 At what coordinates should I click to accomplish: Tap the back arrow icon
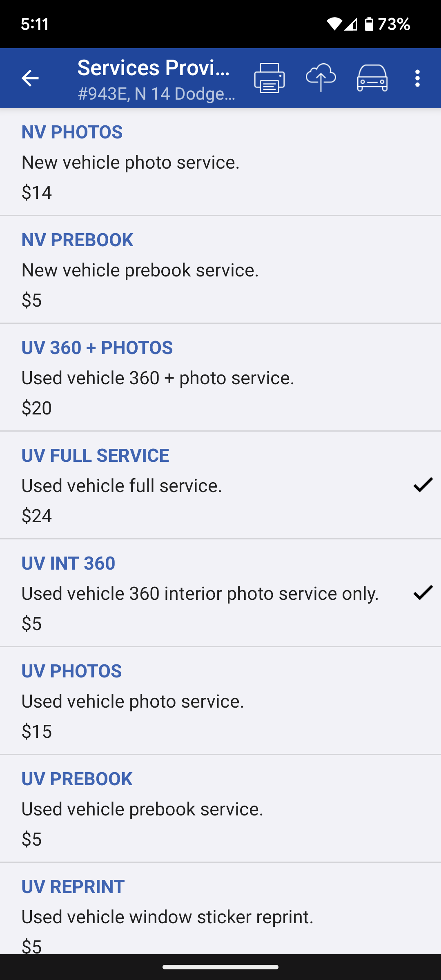[30, 78]
